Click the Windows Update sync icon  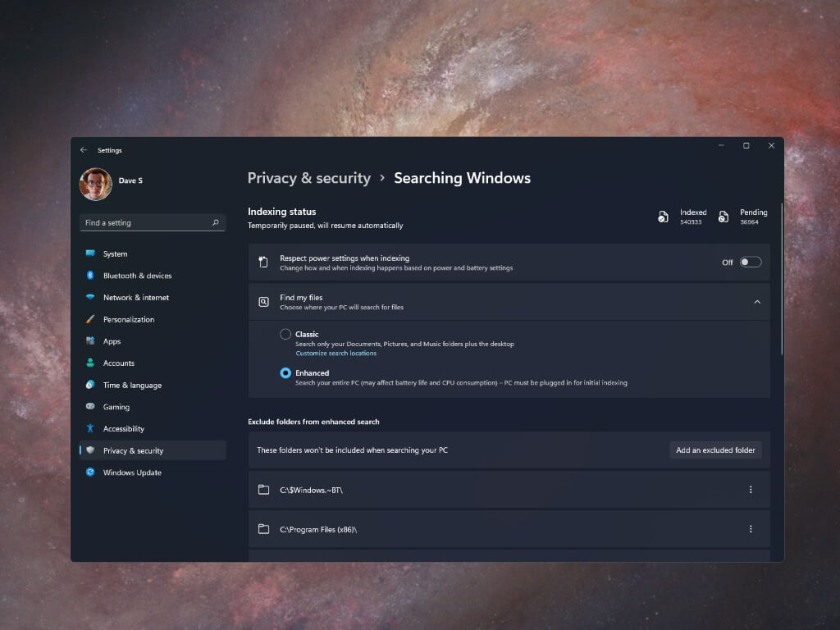tap(90, 472)
